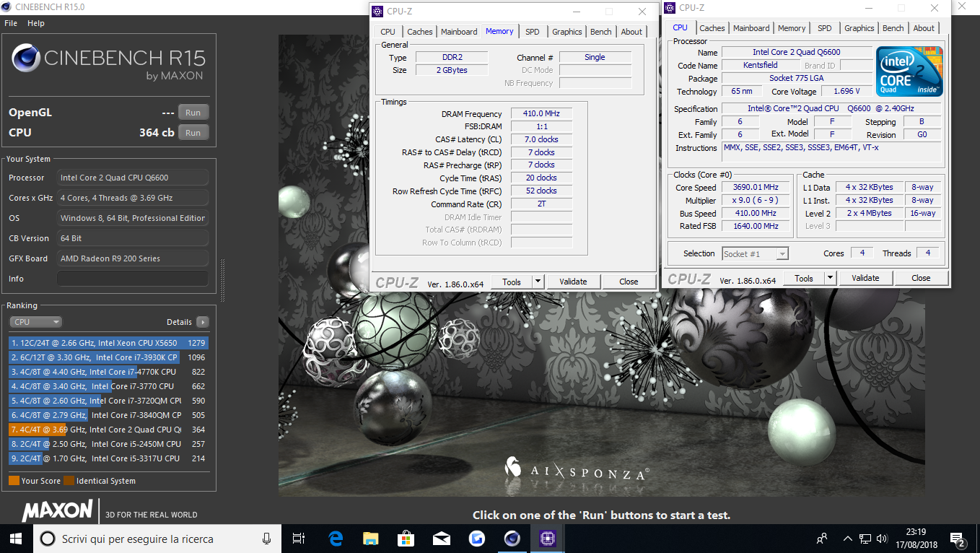Click Validate in right CPU-Z window
The height and width of the screenshot is (553, 980).
(x=865, y=278)
